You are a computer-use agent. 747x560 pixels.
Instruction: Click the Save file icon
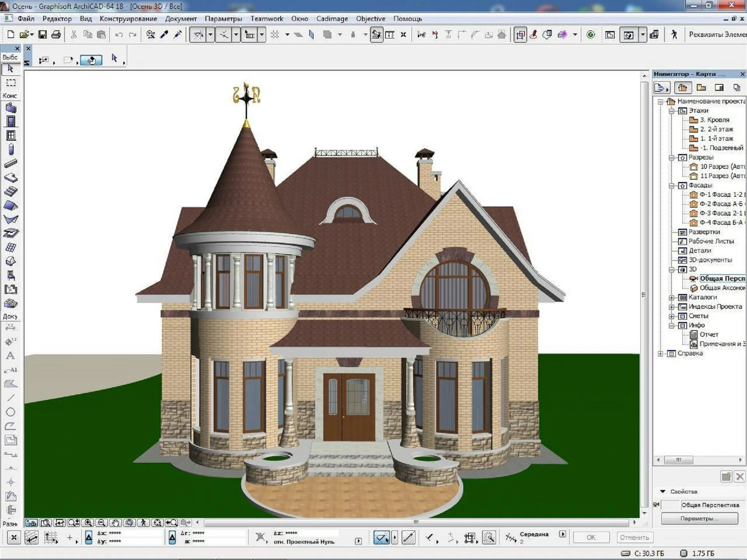click(x=42, y=35)
